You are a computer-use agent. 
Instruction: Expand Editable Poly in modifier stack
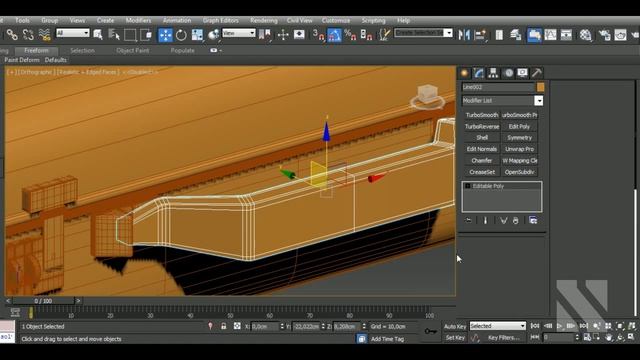[468, 186]
